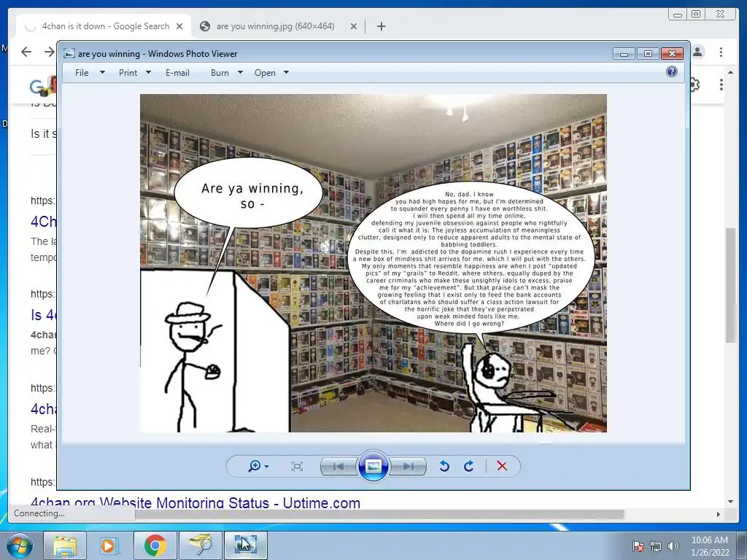Viewport: 747px width, 560px height.
Task: Open the magnifier app in taskbar
Action: 200,545
